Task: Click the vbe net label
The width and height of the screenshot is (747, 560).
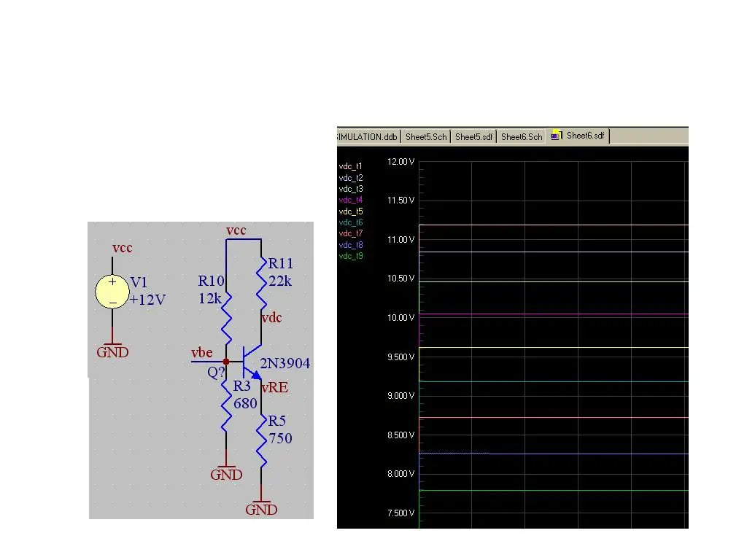Action: pos(201,353)
